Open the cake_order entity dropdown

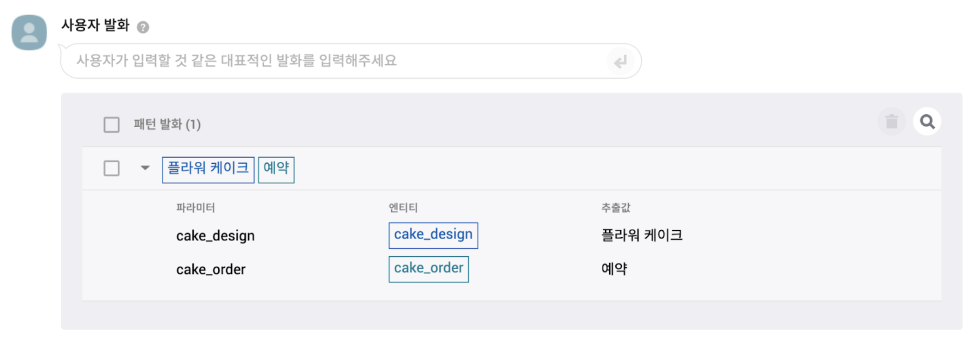429,269
